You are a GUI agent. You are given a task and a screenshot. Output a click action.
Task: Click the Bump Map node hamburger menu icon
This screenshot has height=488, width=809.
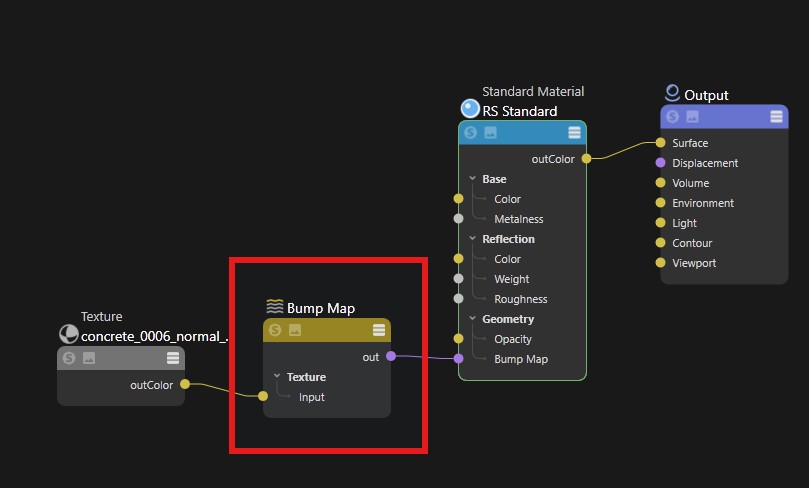pos(379,330)
